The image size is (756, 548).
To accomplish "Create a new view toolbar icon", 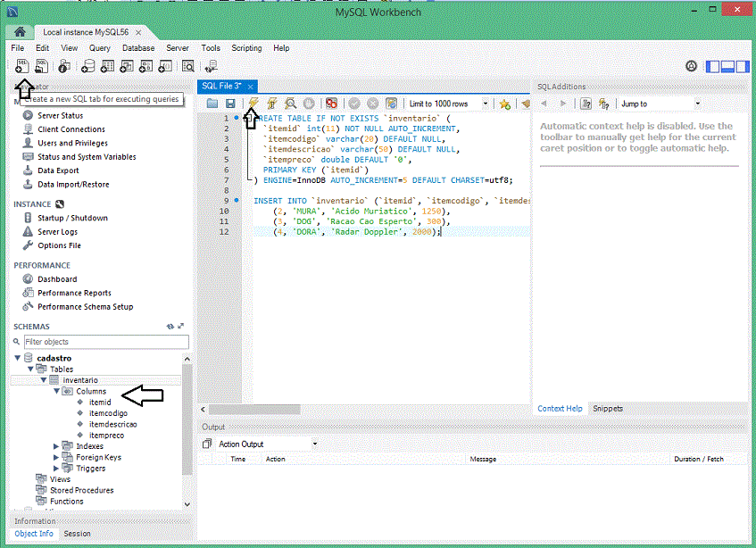I will point(127,66).
